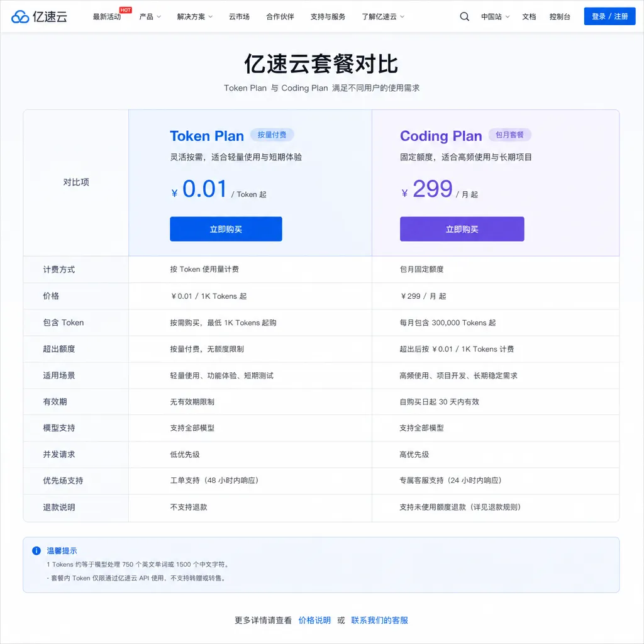Click the 登录 / 注册 button
644x644 pixels.
coord(609,16)
